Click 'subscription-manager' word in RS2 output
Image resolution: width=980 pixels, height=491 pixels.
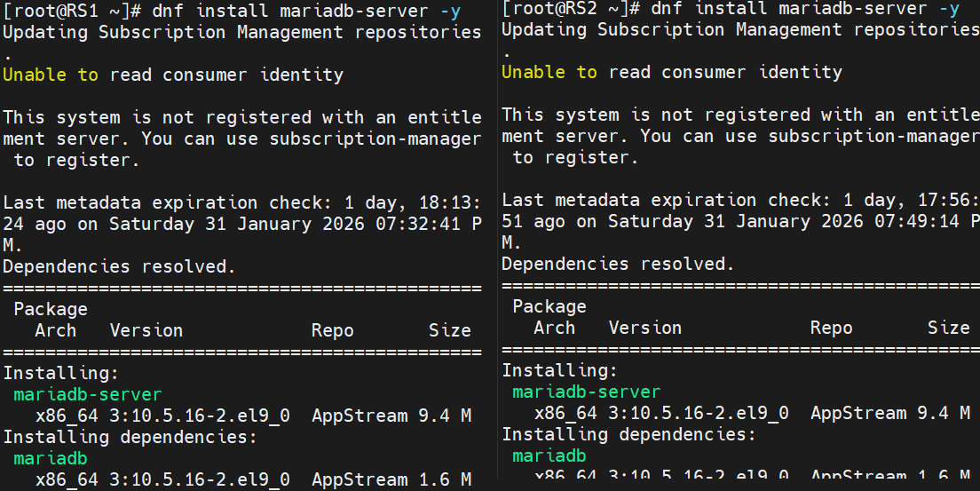(873, 136)
